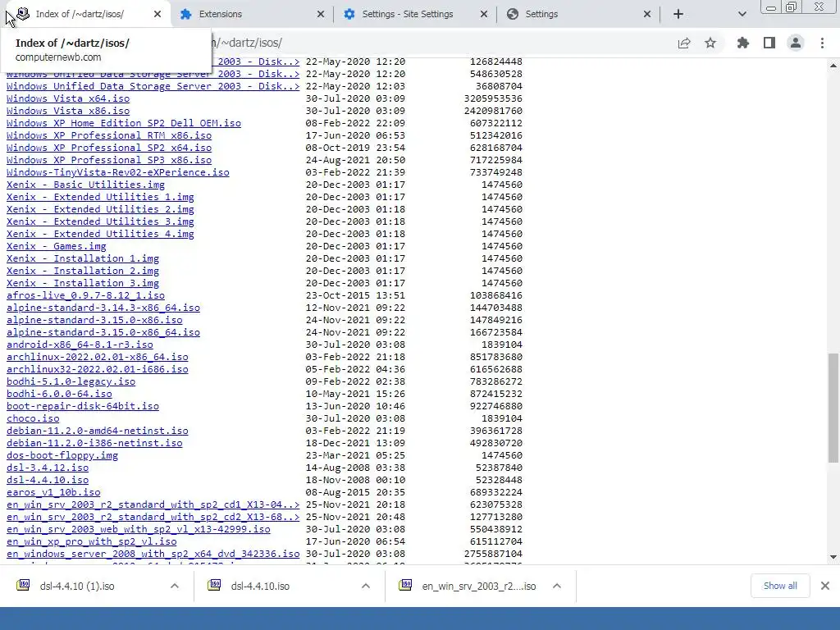Close the last Settings tab

(647, 14)
